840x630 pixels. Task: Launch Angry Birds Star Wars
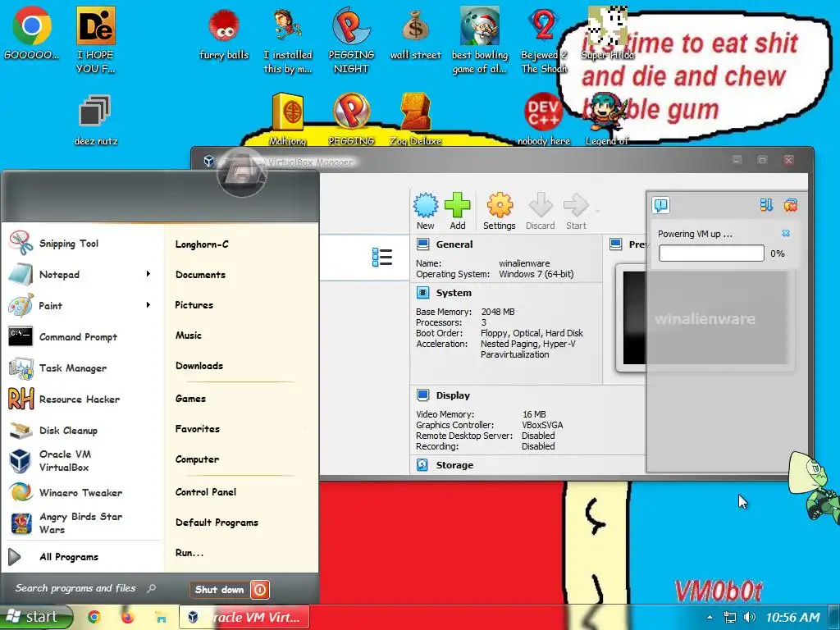pos(81,523)
